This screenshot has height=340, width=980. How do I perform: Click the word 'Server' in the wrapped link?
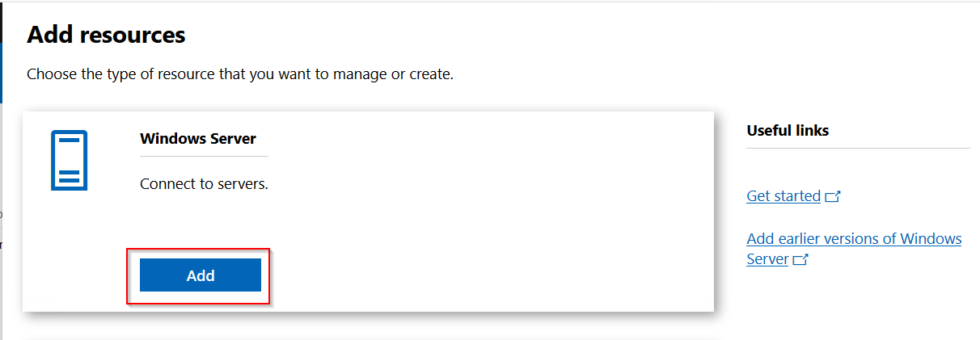767,259
